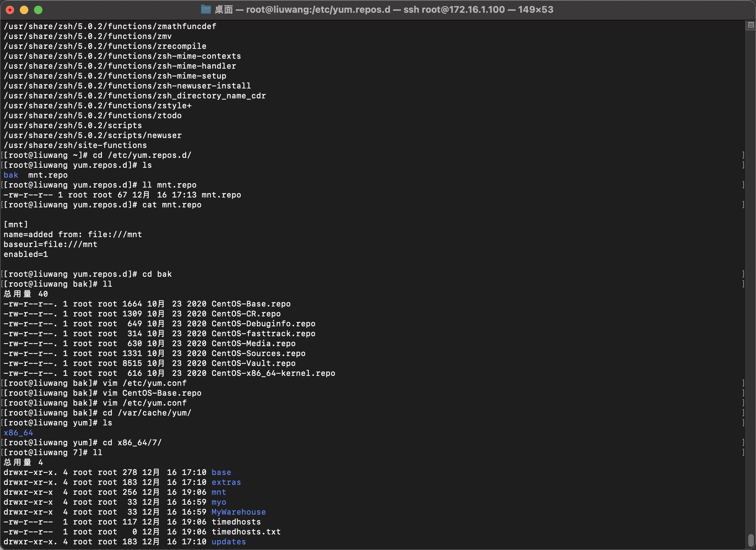The height and width of the screenshot is (550, 756).
Task: Zoom the window using green button
Action: click(x=38, y=10)
